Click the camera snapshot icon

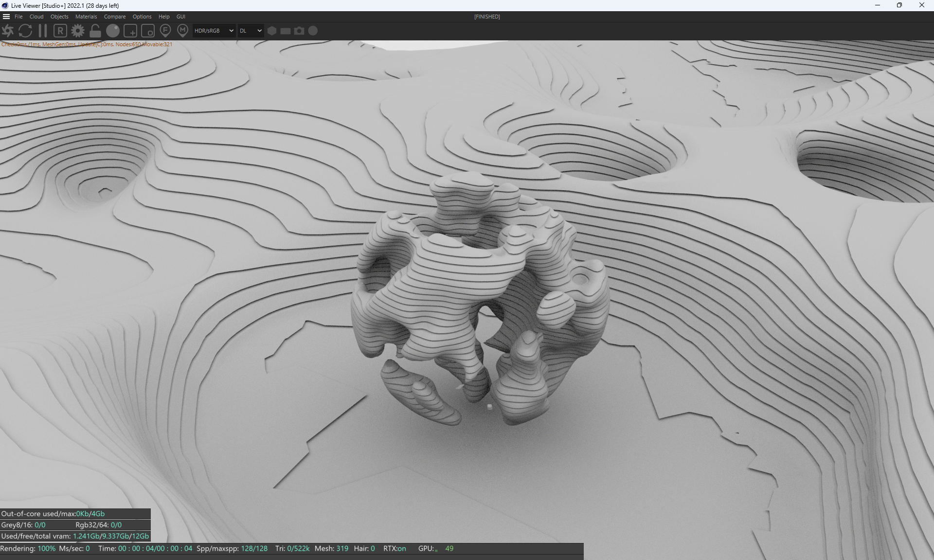tap(299, 31)
